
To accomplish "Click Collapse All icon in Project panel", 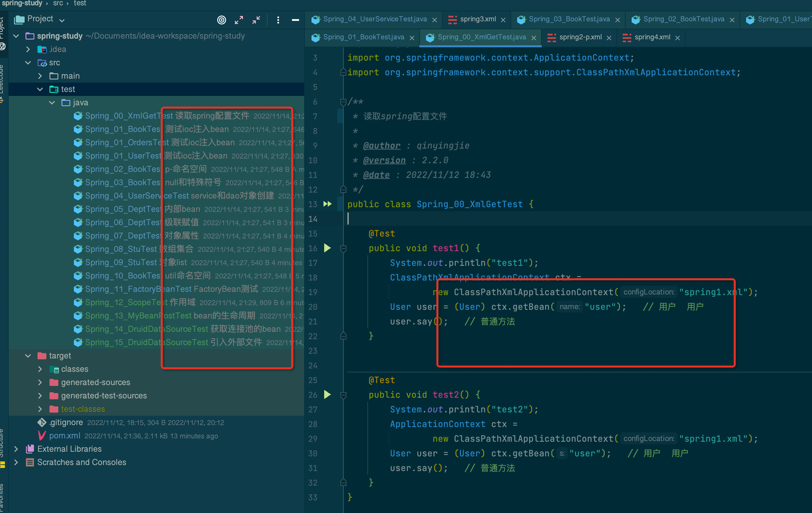I will coord(256,20).
